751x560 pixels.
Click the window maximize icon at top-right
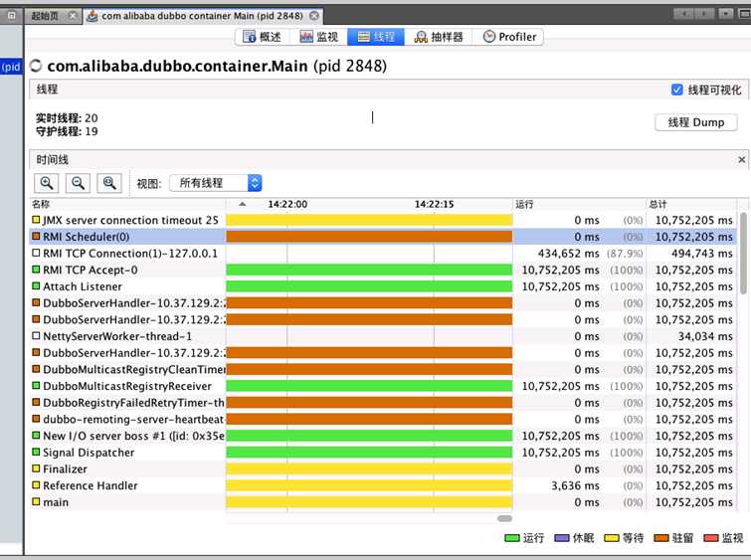(x=745, y=13)
